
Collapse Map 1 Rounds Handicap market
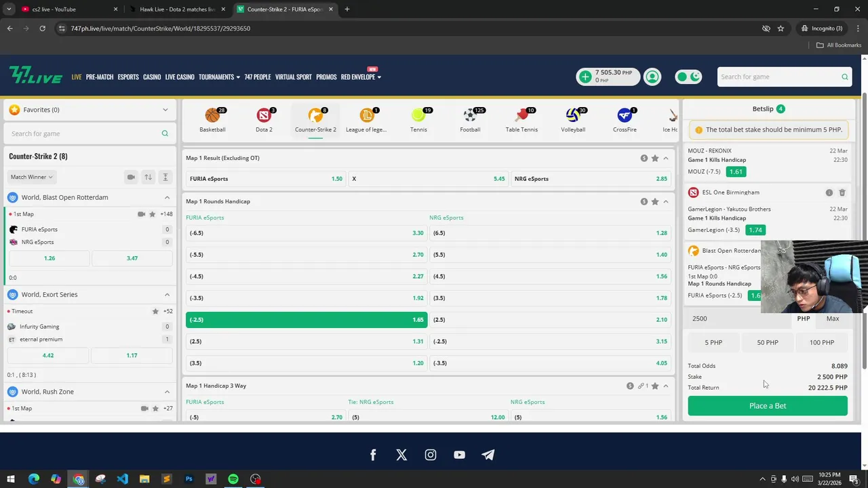pos(666,201)
